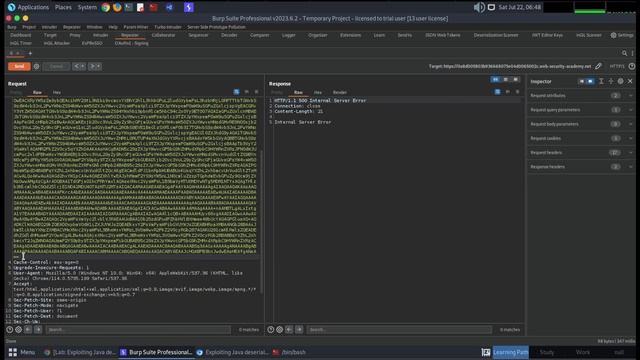The height and width of the screenshot is (360, 640).
Task: Open the Decoder tab
Action: point(229,35)
